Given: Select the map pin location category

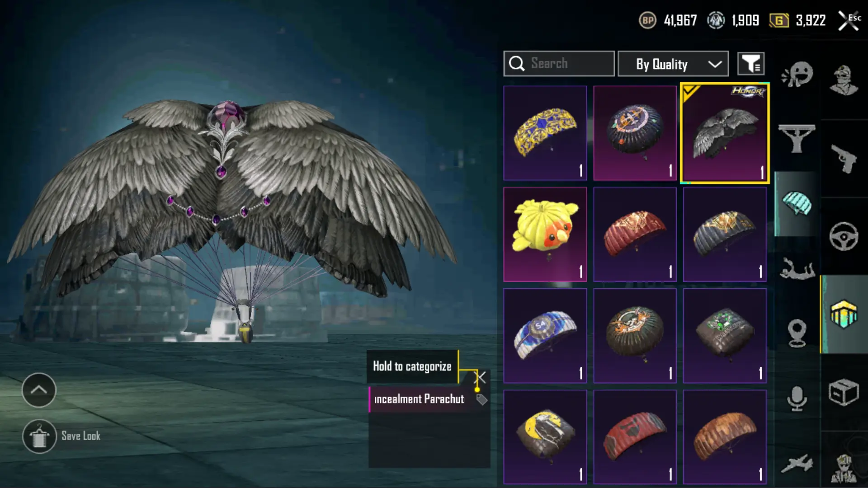Looking at the screenshot, I should click(797, 333).
